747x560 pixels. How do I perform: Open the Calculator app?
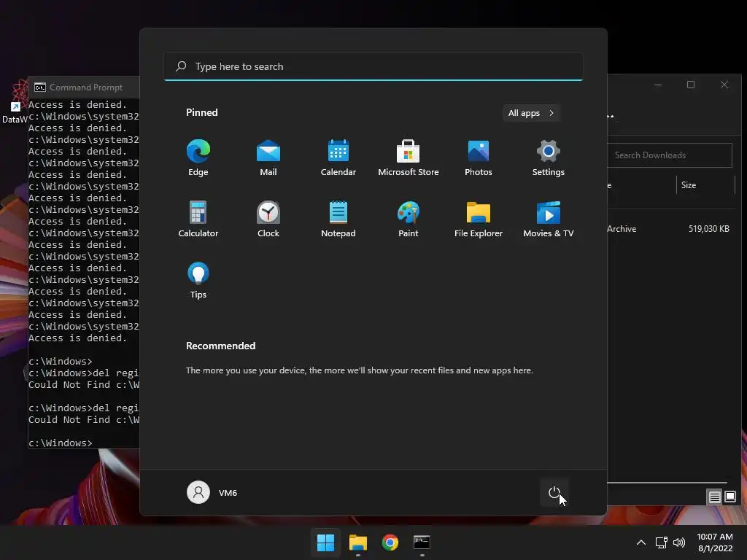[198, 219]
